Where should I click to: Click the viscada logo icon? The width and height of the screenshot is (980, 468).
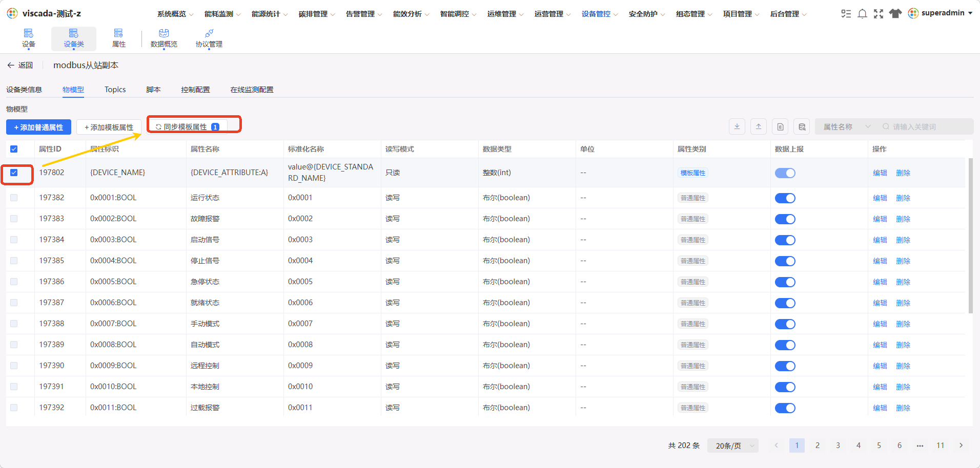point(12,13)
